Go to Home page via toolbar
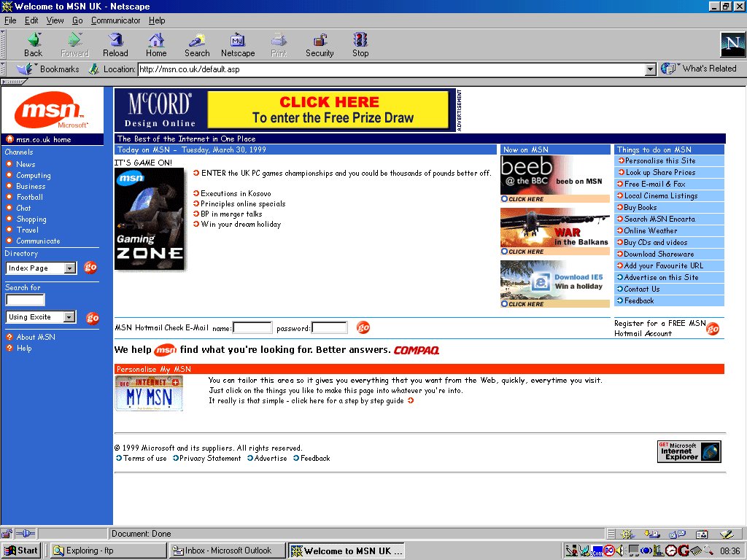Image resolution: width=747 pixels, height=560 pixels. click(156, 44)
